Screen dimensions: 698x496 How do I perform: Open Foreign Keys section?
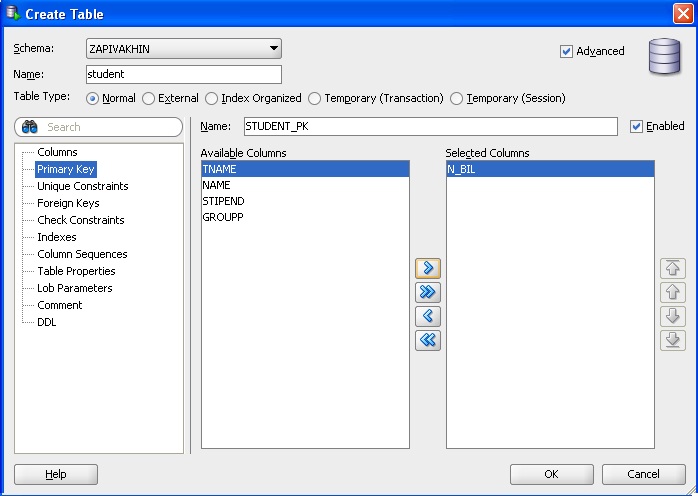click(68, 203)
